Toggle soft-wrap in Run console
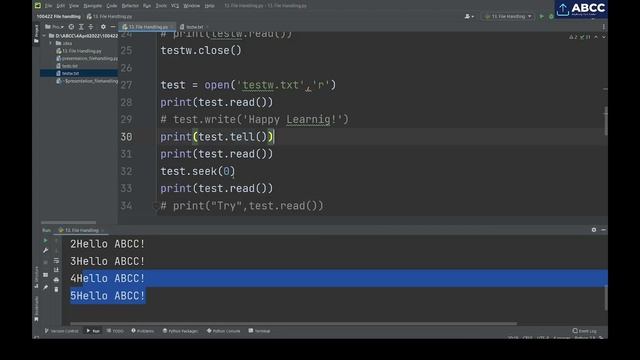Viewport: 640px width, 360px height. tap(56, 260)
